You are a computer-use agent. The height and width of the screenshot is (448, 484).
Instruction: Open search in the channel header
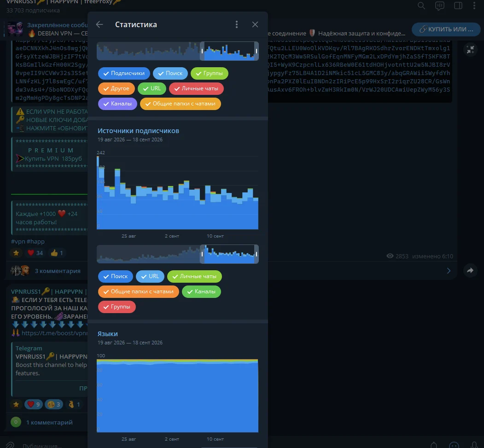[421, 6]
